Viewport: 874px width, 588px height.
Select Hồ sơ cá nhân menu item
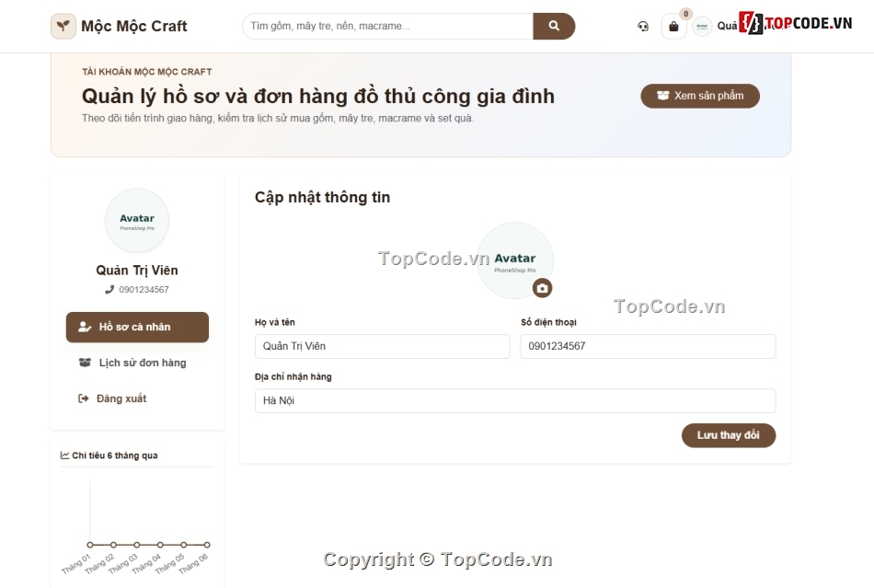click(x=137, y=328)
